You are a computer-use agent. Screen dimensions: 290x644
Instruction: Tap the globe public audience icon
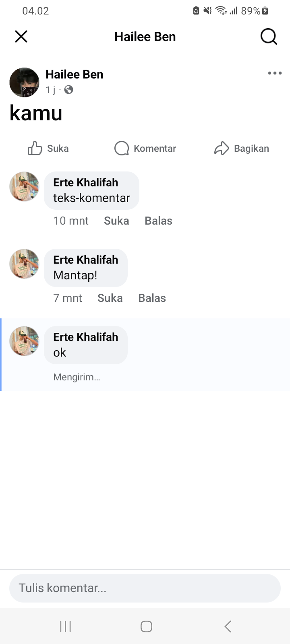coord(69,90)
